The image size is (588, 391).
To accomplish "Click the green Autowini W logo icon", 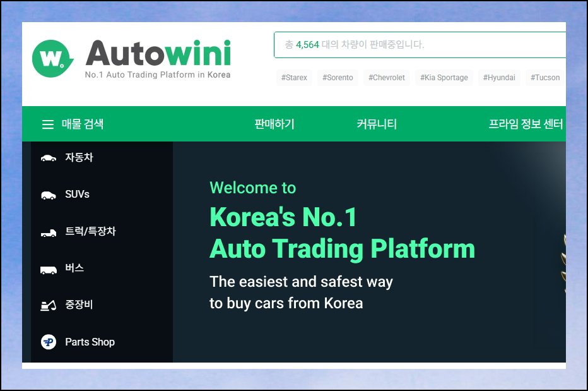I will [x=52, y=59].
